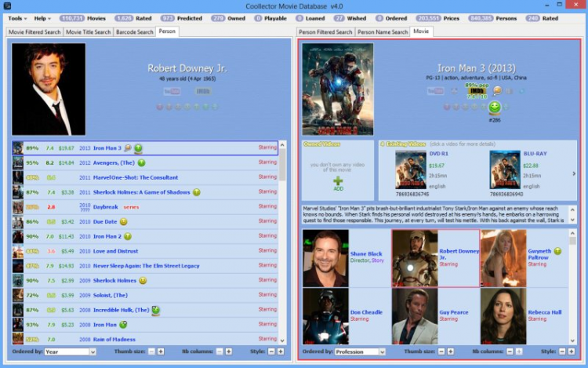Click the smiley icon in Iron Man 2 row
Viewport: 588px width, 368px height.
[128, 236]
